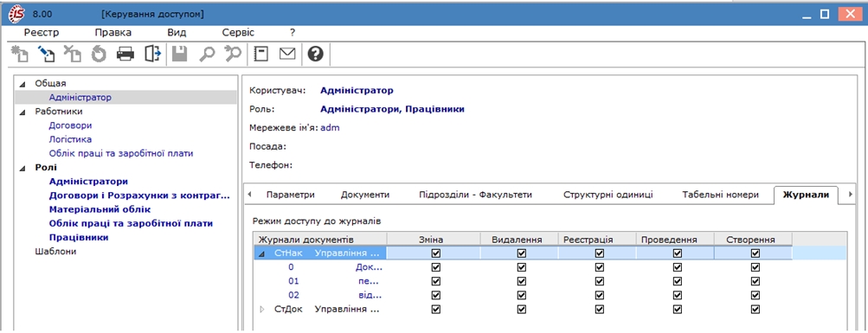Click the Зміна column header
This screenshot has width=868, height=333.
[x=433, y=239]
